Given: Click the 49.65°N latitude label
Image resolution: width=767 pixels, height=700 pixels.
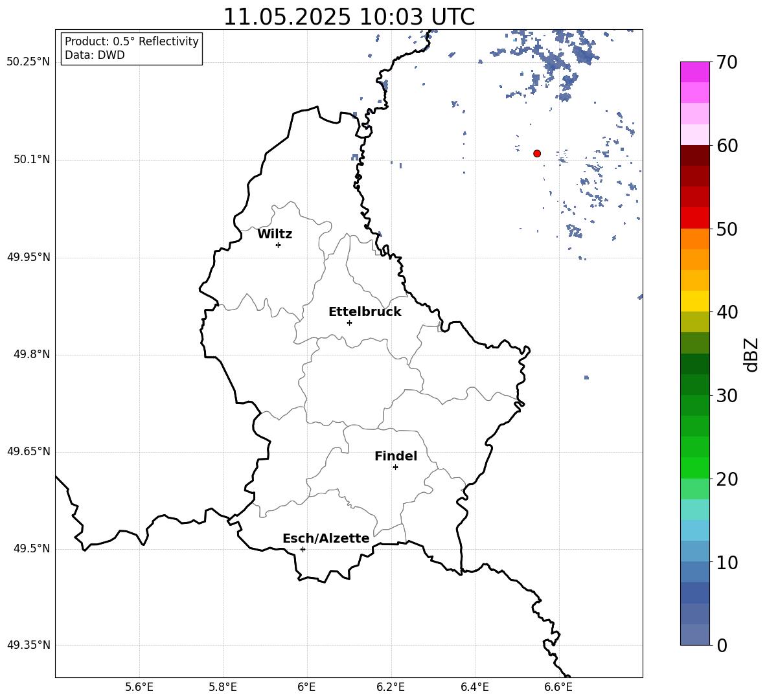Looking at the screenshot, I should tap(29, 451).
